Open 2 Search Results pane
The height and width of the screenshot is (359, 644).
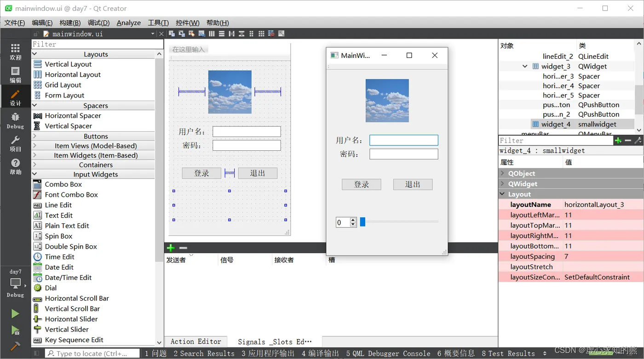pyautogui.click(x=204, y=353)
